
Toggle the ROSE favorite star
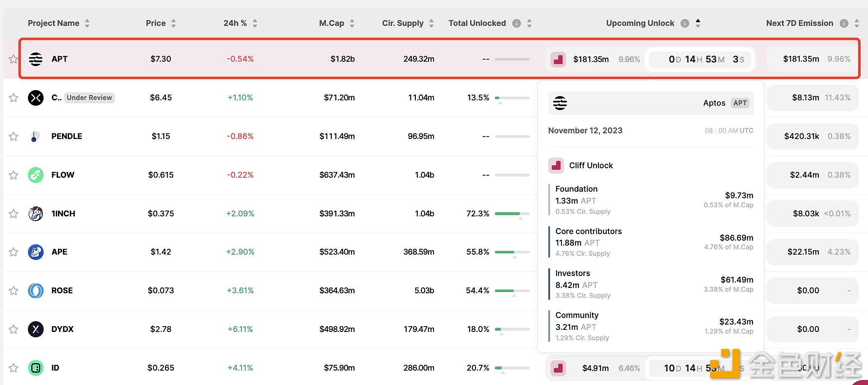click(14, 291)
